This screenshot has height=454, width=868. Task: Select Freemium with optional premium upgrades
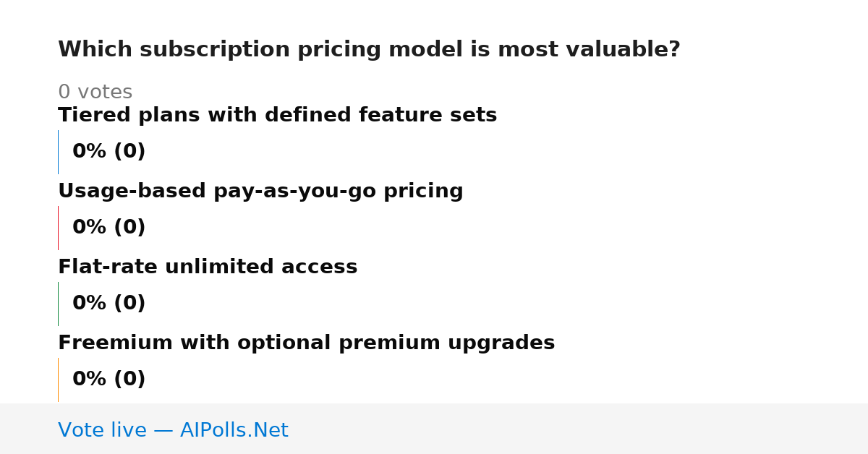click(306, 343)
